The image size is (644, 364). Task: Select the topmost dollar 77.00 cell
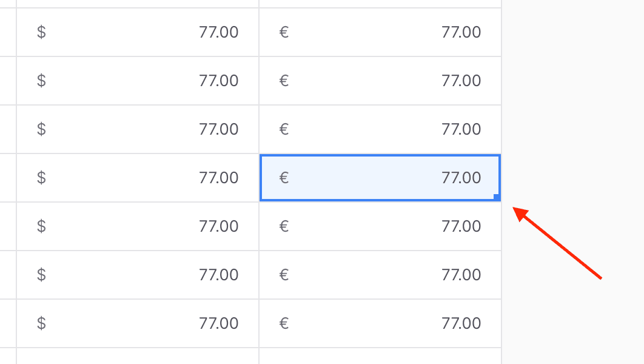click(138, 32)
